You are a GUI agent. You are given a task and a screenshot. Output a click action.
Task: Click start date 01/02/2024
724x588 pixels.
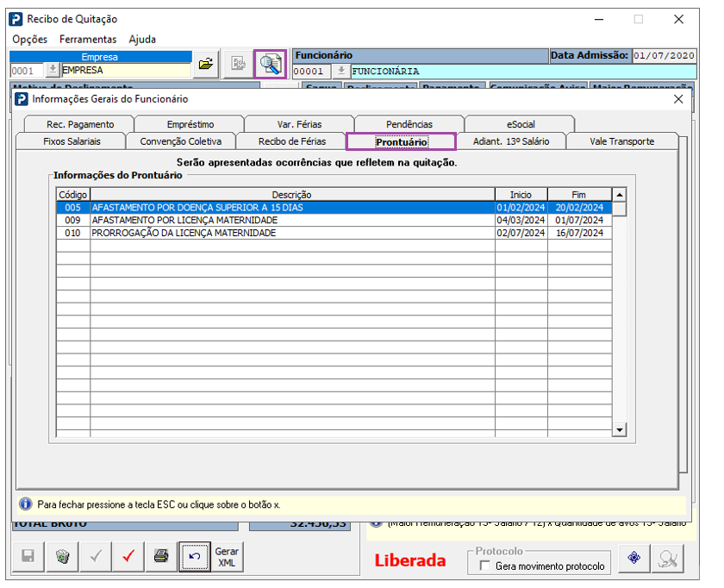pos(521,208)
